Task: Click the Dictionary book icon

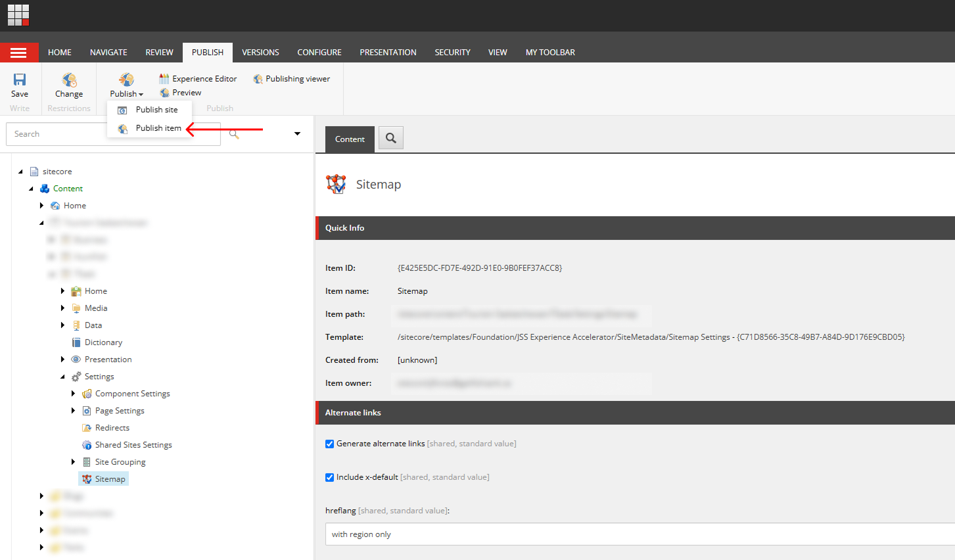Action: point(76,342)
